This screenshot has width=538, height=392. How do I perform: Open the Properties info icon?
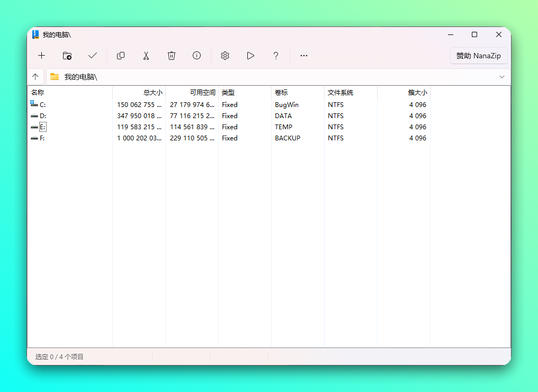pos(197,56)
